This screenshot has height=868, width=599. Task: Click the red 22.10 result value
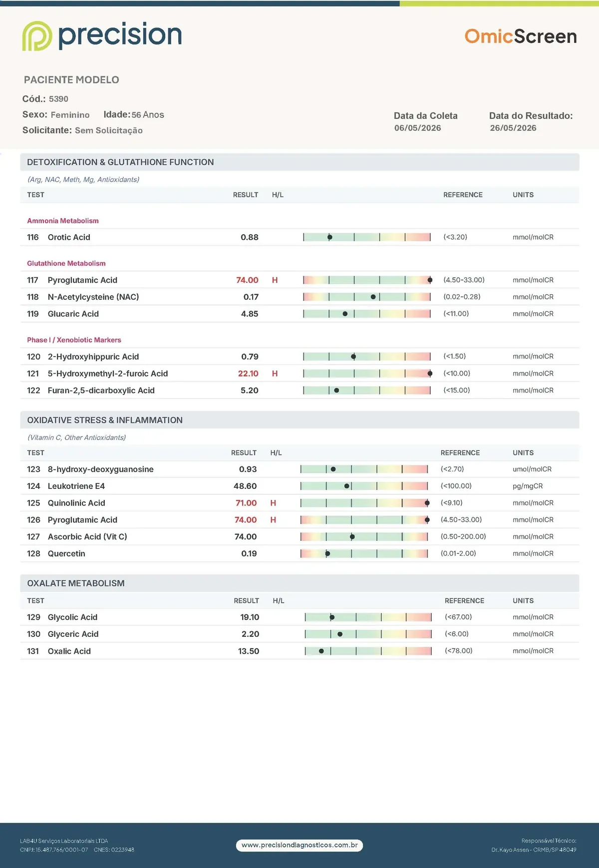[x=248, y=374]
